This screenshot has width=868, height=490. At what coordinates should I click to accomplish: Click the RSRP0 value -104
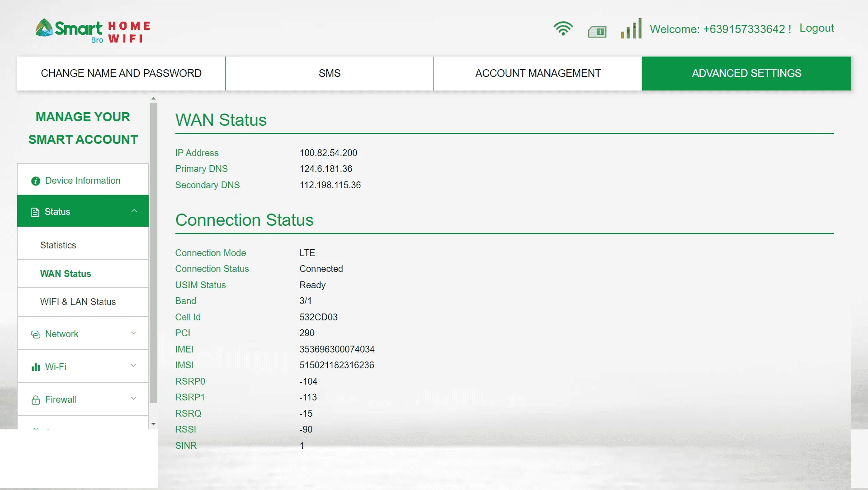point(308,381)
